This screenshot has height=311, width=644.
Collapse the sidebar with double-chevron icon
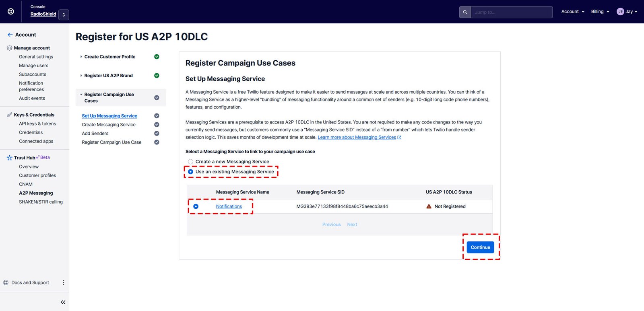pyautogui.click(x=63, y=302)
